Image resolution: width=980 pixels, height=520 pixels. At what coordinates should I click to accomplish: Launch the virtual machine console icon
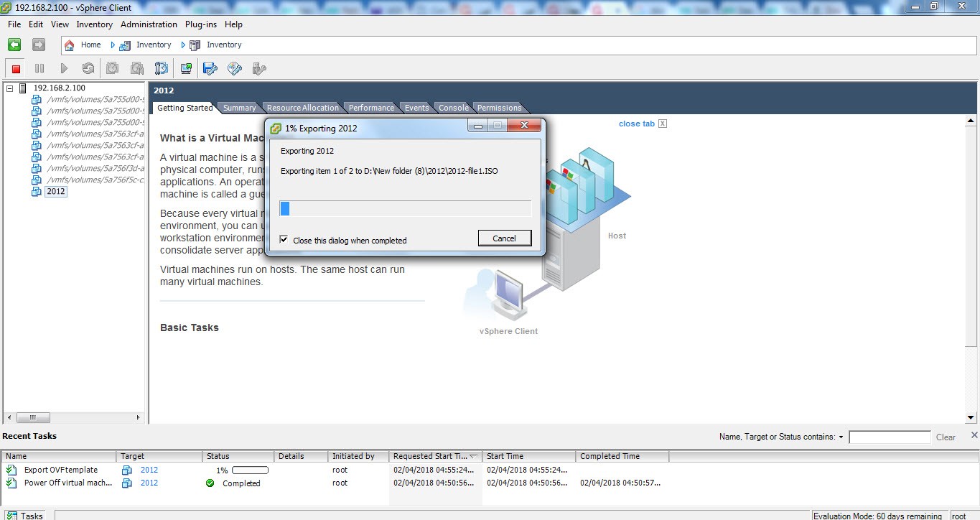click(186, 69)
